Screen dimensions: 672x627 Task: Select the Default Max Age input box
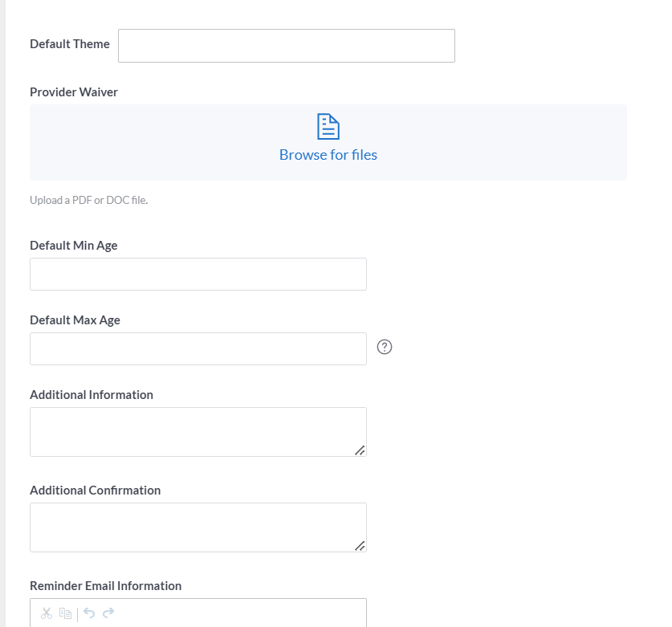pyautogui.click(x=198, y=349)
